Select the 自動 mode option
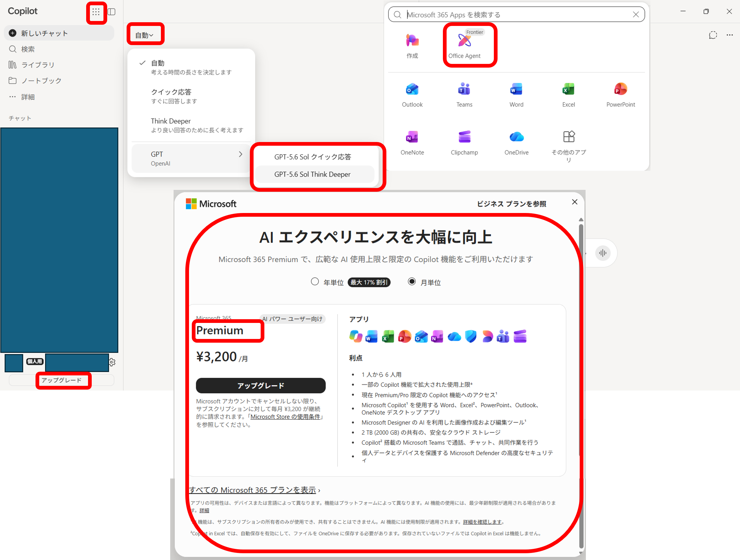Screen dimensions: 740x560 (191, 67)
